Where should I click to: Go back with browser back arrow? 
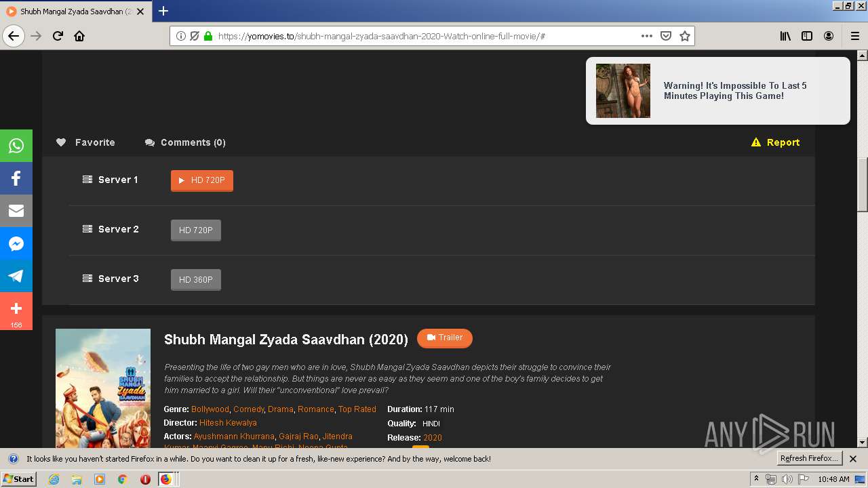(14, 36)
